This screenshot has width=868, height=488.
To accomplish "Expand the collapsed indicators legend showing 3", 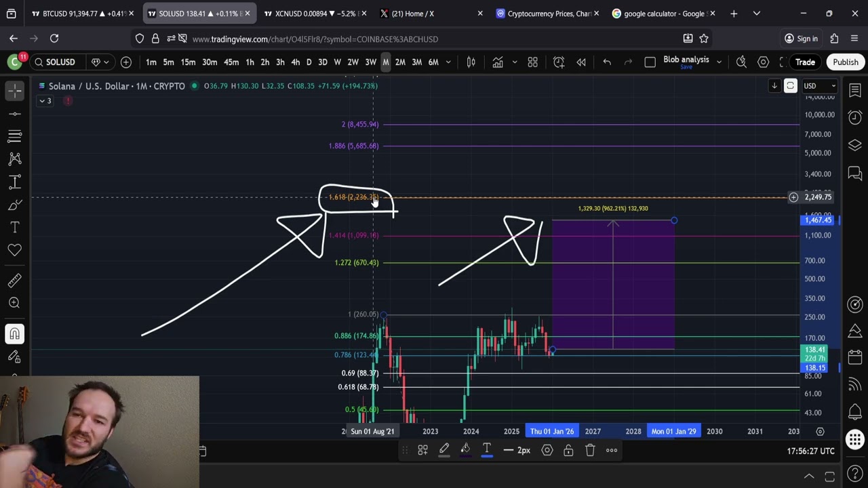I will [x=45, y=101].
